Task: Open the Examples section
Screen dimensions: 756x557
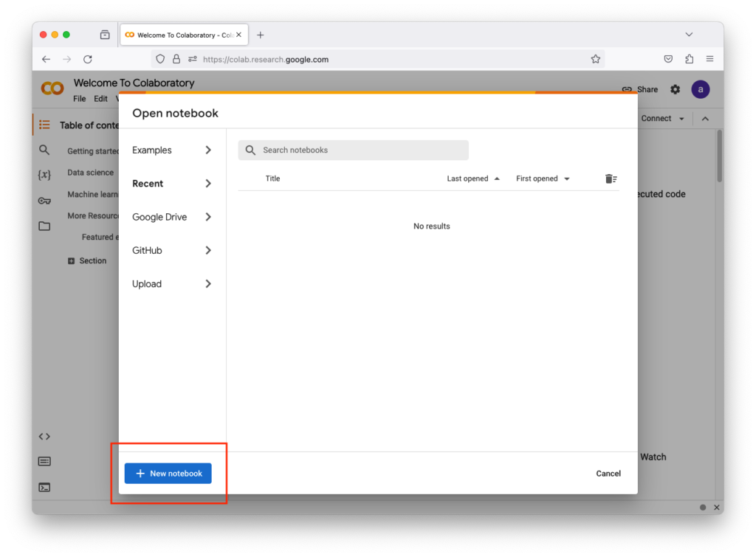Action: point(171,151)
